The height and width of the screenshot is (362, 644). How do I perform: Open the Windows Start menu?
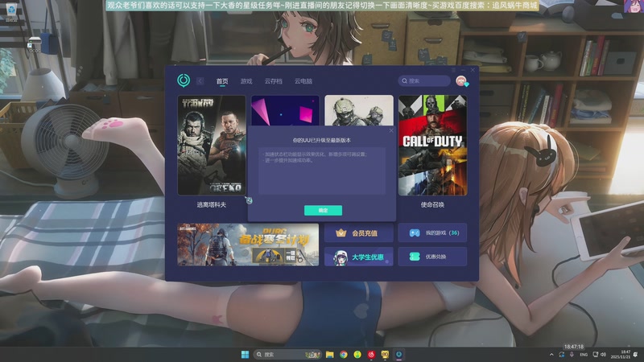coord(245,355)
